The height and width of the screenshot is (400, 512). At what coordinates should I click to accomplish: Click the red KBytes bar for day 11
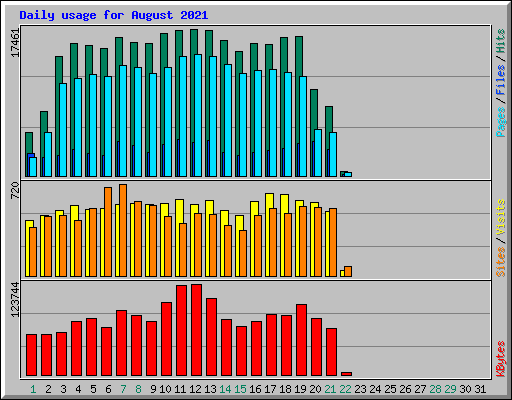click(x=182, y=331)
